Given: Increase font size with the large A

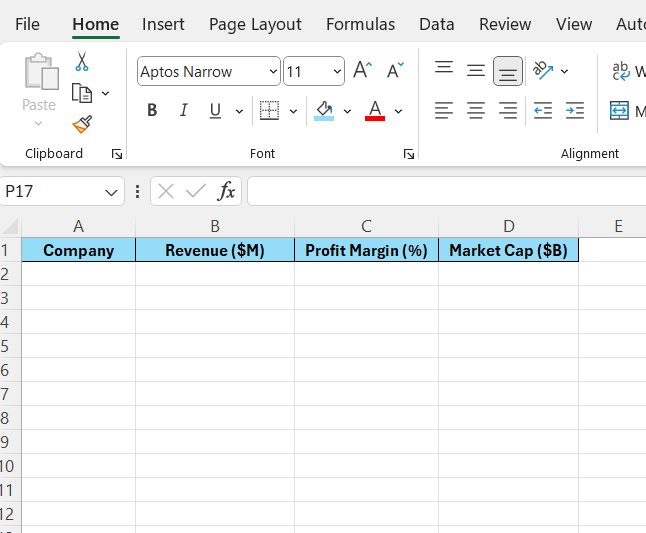Looking at the screenshot, I should pyautogui.click(x=363, y=70).
